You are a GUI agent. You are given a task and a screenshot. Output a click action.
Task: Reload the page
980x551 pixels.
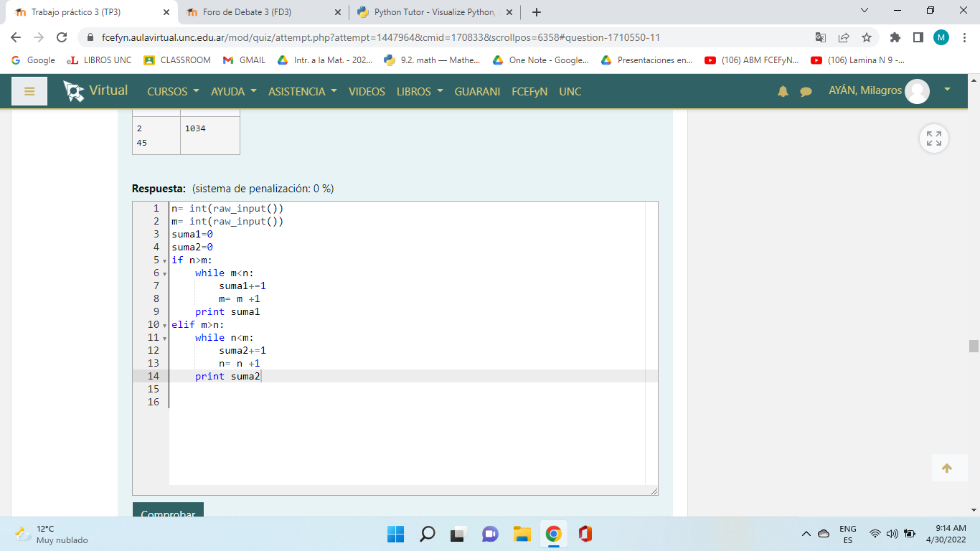click(62, 37)
